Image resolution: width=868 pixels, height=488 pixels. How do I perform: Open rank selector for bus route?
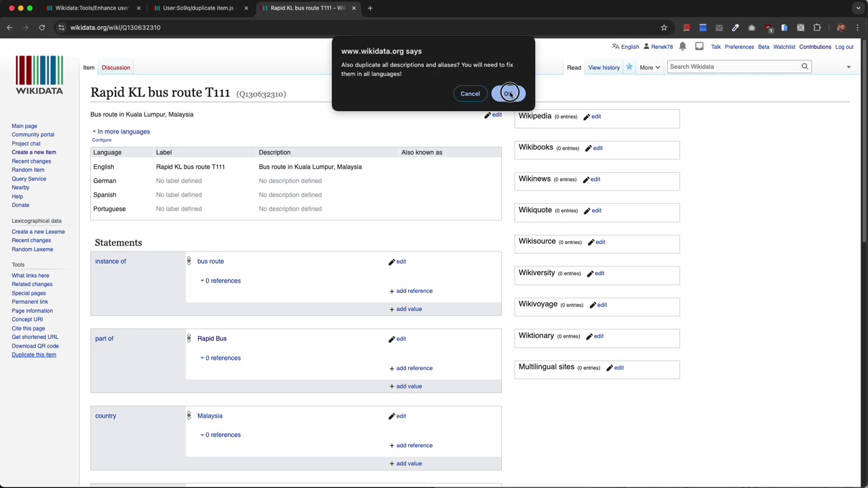189,261
